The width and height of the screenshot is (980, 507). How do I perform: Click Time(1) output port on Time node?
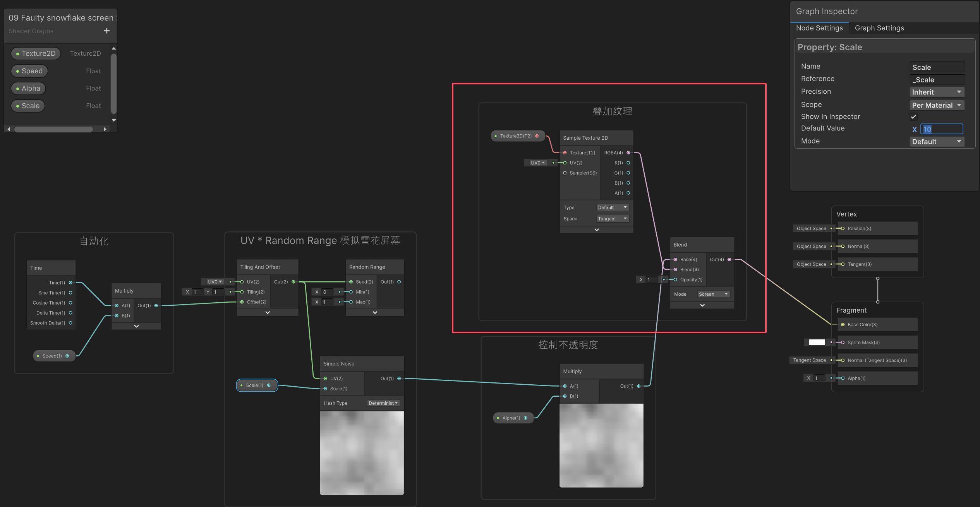coord(70,283)
